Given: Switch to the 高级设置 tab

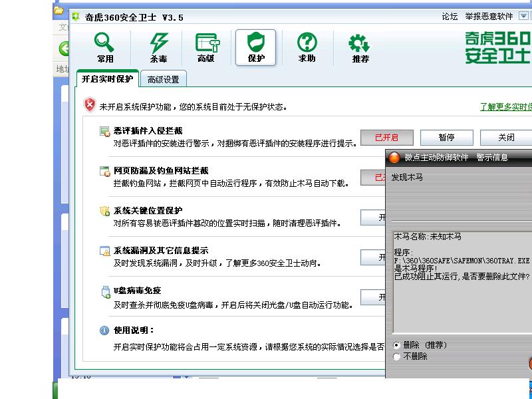Looking at the screenshot, I should point(163,79).
